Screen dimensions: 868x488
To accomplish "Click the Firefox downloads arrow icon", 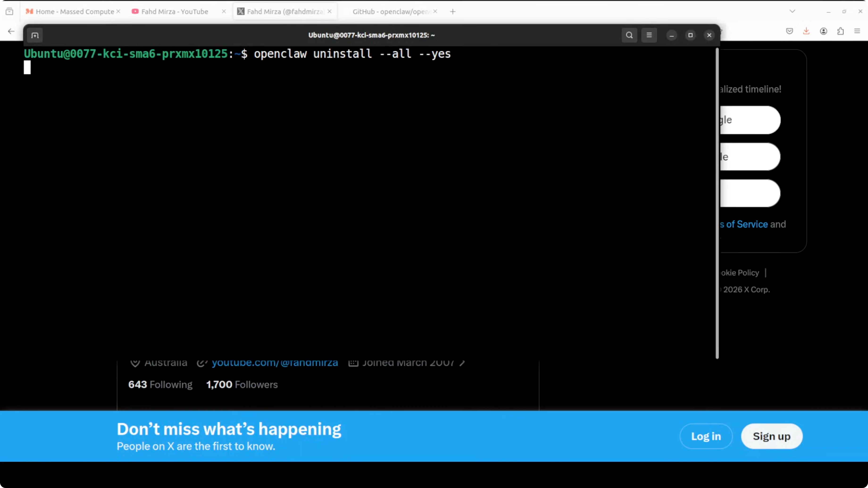I will tap(806, 31).
